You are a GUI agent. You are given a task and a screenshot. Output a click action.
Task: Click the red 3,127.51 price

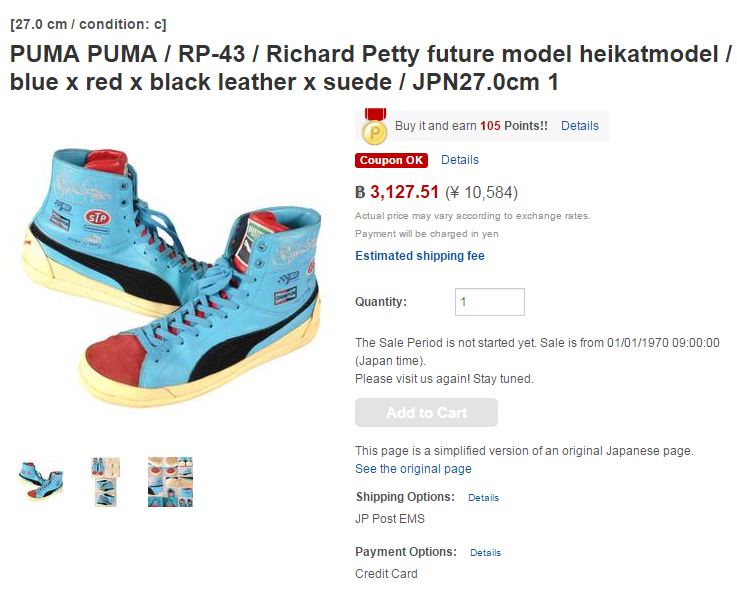404,192
